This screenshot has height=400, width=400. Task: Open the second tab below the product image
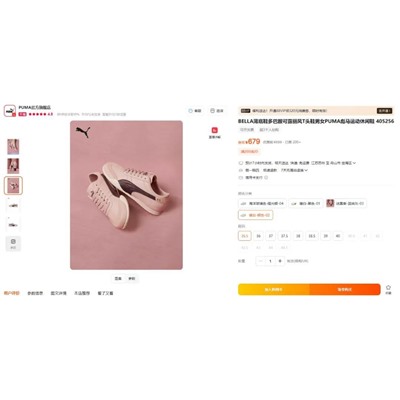[x=35, y=293]
